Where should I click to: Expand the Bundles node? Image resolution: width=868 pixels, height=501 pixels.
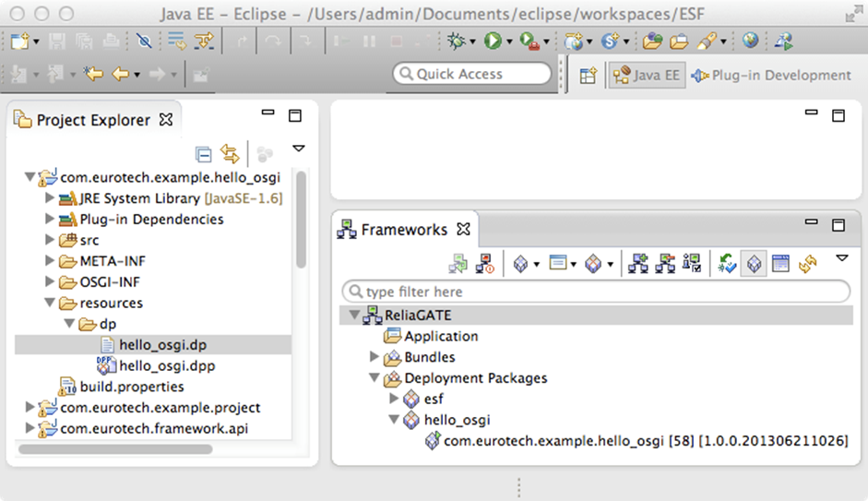point(375,356)
